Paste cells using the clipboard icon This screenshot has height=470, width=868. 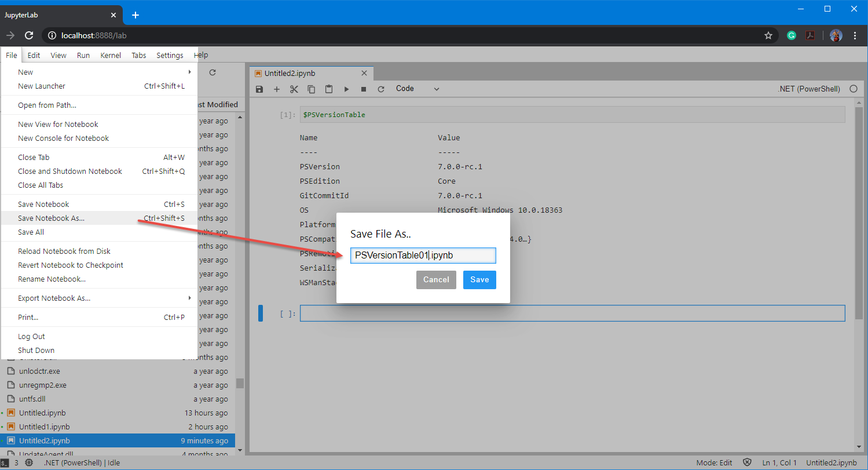pyautogui.click(x=329, y=89)
